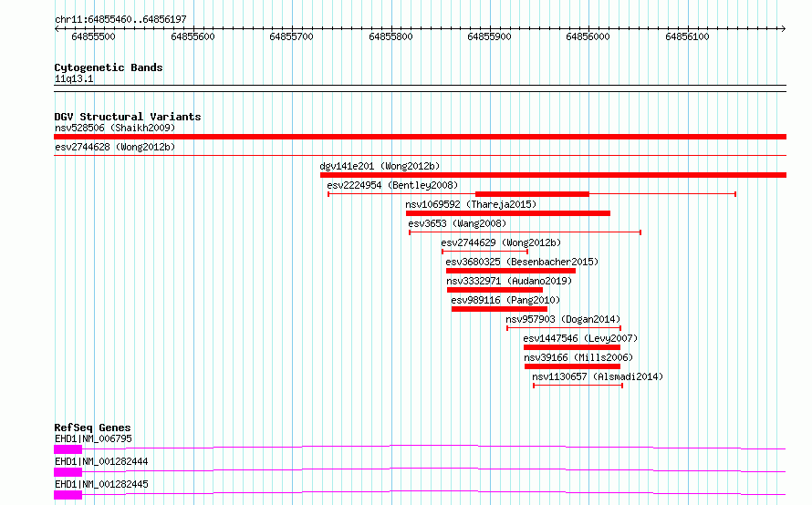Select the nsv528506 thick red variant bar
The height and width of the screenshot is (505, 812).
[x=420, y=137]
